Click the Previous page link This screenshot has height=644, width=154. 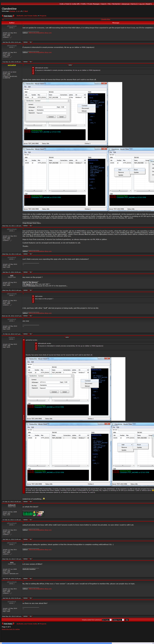[12, 11]
